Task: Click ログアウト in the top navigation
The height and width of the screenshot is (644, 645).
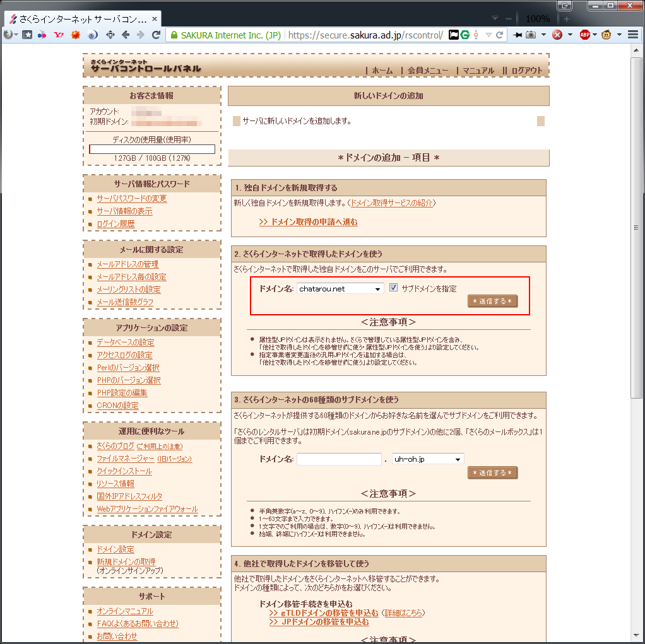Action: 527,71
